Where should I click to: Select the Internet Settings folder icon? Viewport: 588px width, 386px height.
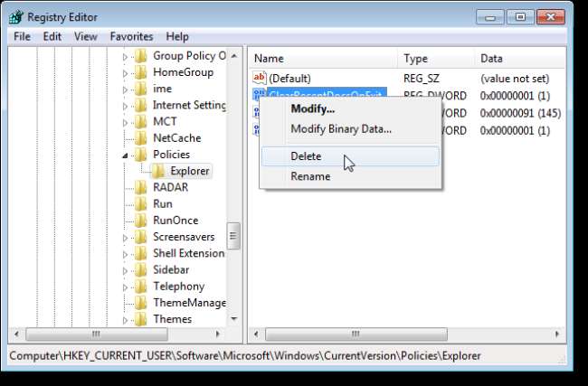tap(141, 105)
